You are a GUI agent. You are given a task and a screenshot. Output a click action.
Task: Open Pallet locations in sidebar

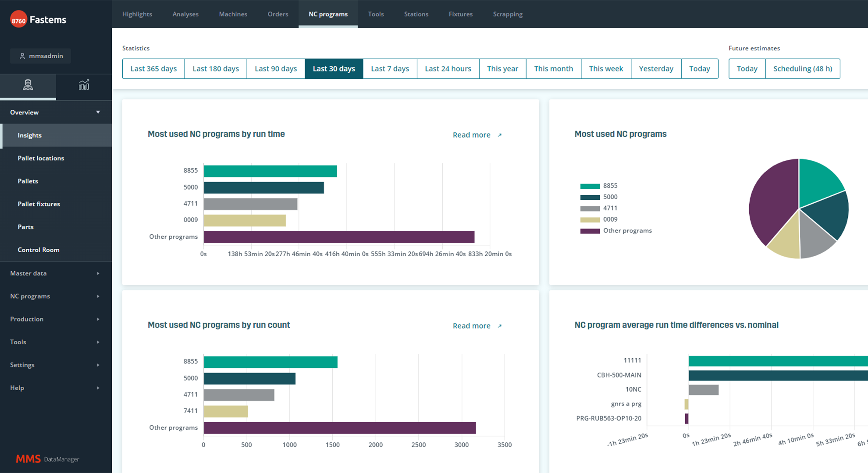pyautogui.click(x=41, y=158)
